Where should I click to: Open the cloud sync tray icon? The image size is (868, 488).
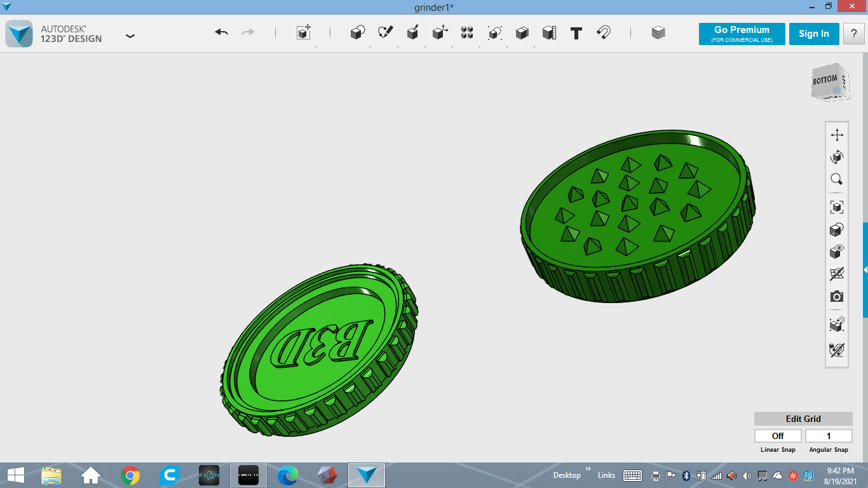pos(778,475)
